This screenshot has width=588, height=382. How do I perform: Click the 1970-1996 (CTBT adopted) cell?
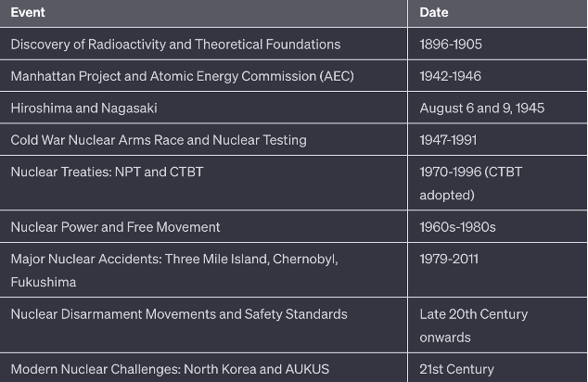pyautogui.click(x=470, y=183)
